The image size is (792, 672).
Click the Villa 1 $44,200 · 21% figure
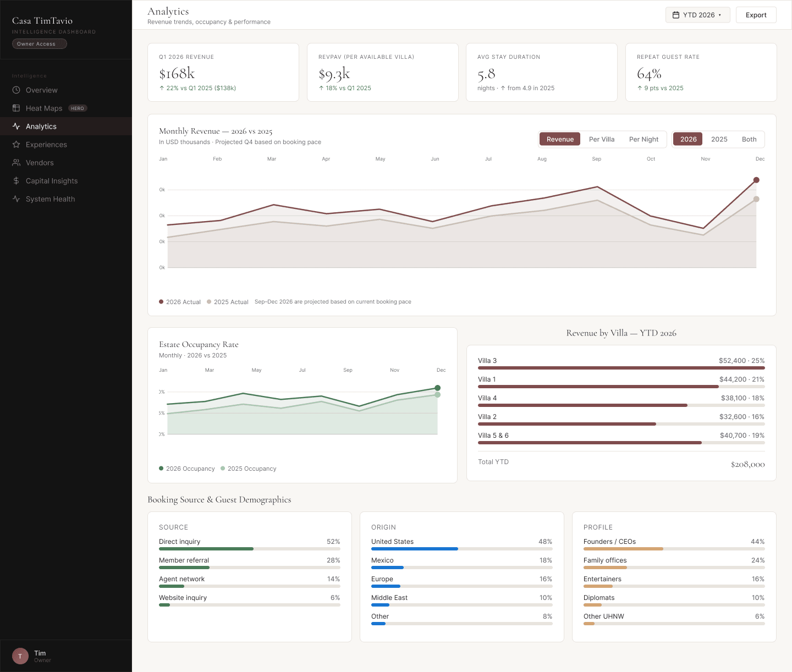742,379
